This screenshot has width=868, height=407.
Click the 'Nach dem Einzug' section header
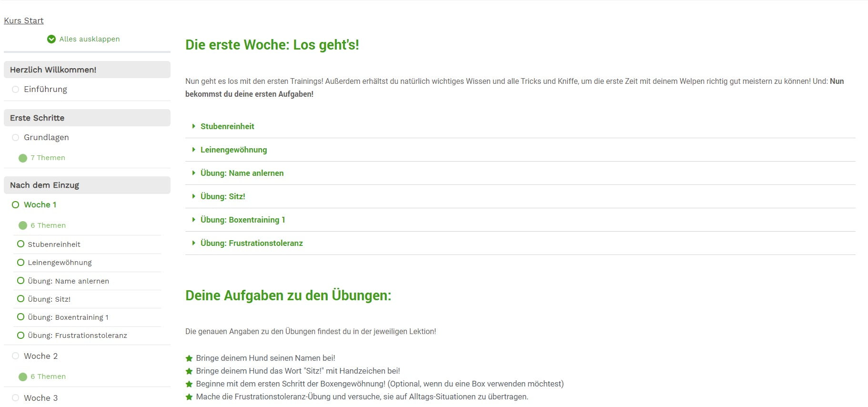[87, 185]
